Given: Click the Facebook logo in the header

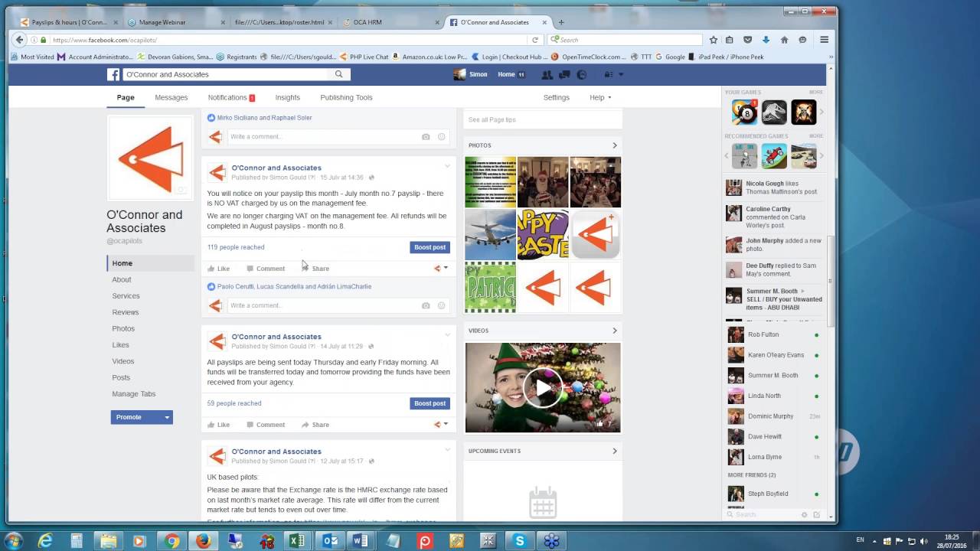Looking at the screenshot, I should pos(113,74).
